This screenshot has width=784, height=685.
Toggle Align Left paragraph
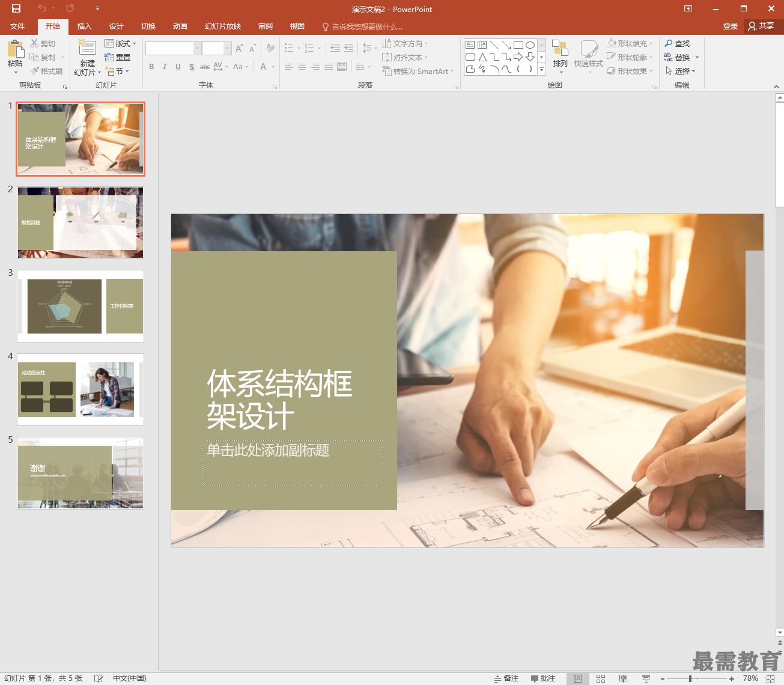click(x=289, y=67)
